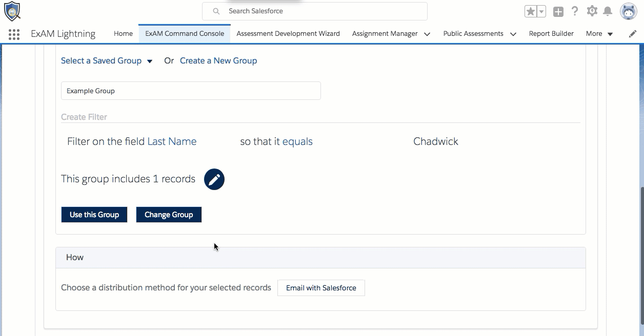The width and height of the screenshot is (644, 336).
Task: Click the equals operator link
Action: (x=297, y=142)
